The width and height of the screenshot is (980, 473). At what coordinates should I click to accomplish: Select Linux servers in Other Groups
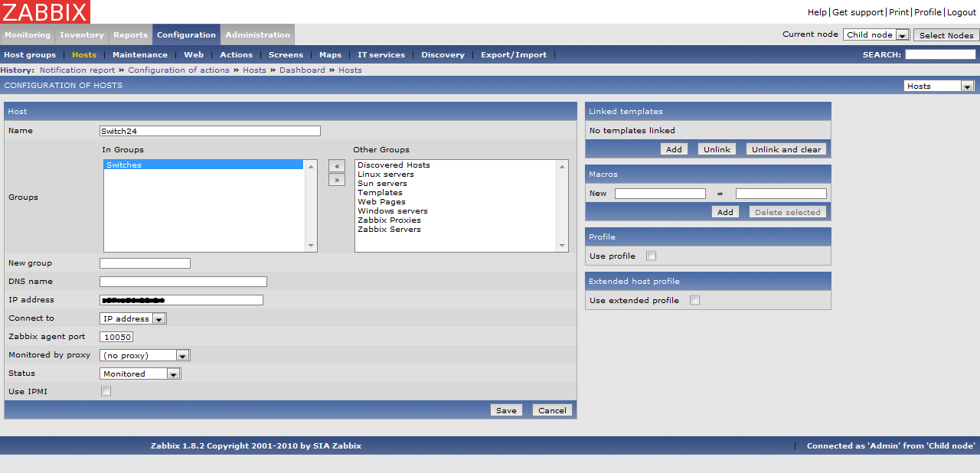pyautogui.click(x=386, y=175)
